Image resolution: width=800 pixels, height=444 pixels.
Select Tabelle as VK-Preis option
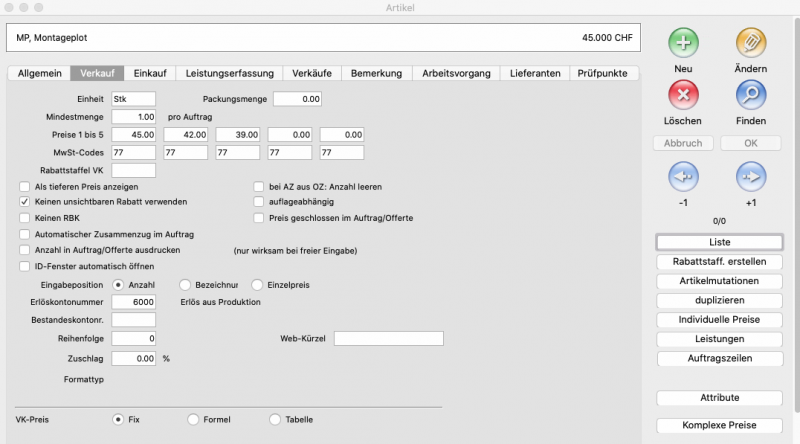click(x=275, y=420)
